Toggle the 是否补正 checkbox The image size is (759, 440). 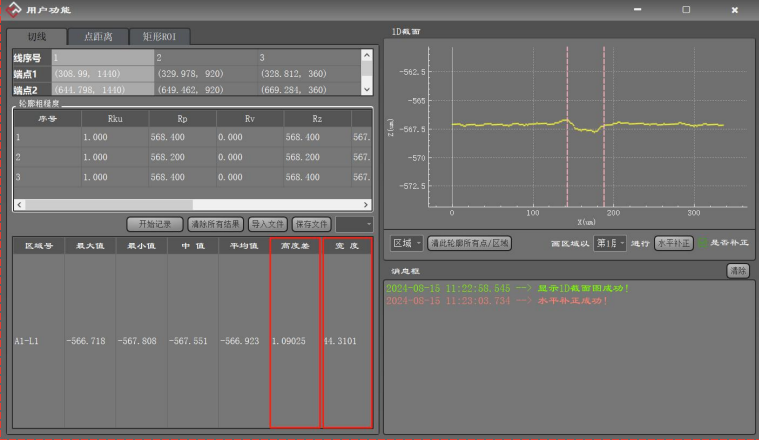[x=701, y=243]
